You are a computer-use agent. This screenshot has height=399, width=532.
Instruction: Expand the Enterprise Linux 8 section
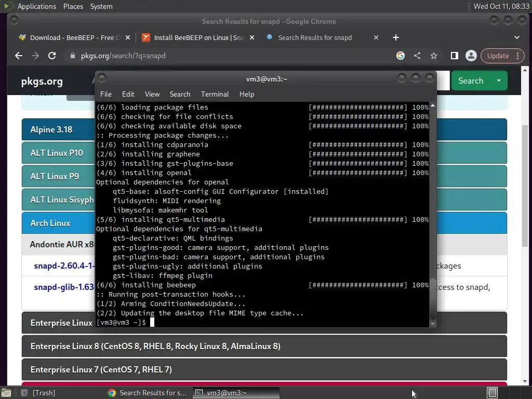pyautogui.click(x=264, y=346)
